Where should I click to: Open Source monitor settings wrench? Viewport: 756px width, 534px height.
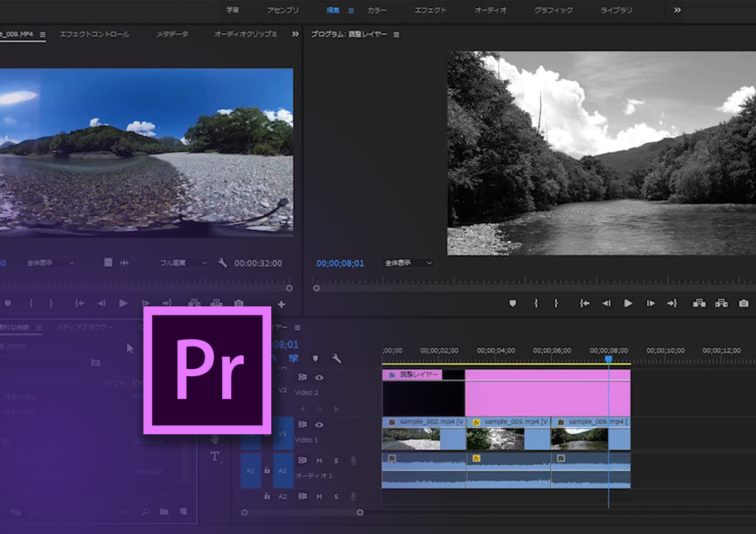(222, 263)
